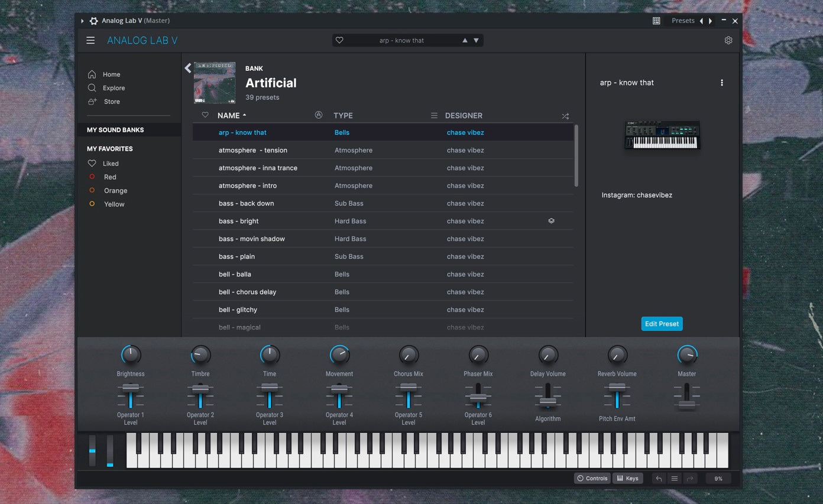
Task: Shuffle the preset list
Action: pyautogui.click(x=565, y=116)
